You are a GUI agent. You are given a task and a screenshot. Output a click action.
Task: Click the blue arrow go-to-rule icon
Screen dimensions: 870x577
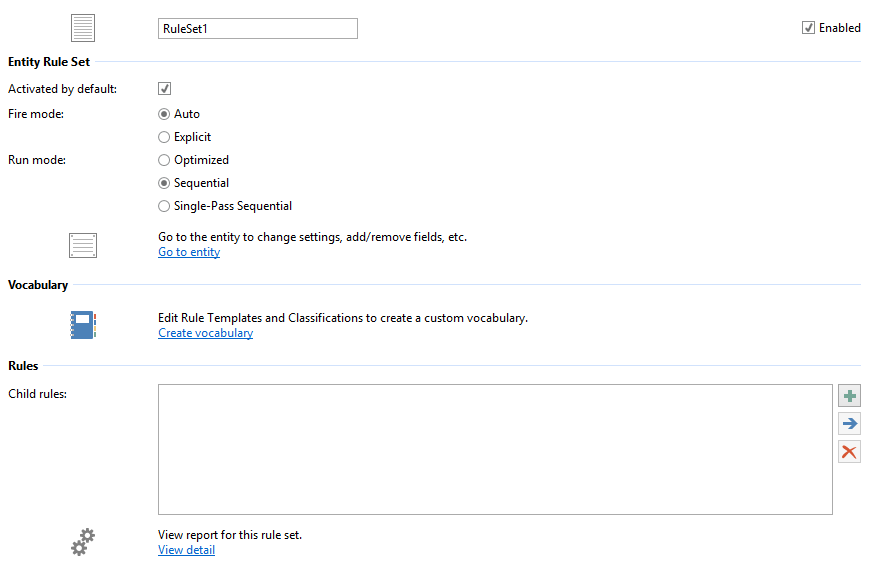[849, 424]
